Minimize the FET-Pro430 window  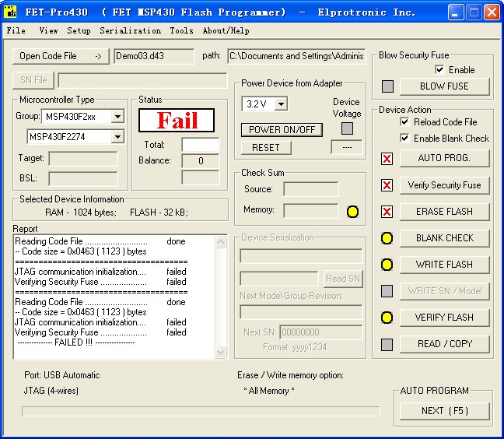pyautogui.click(x=456, y=12)
